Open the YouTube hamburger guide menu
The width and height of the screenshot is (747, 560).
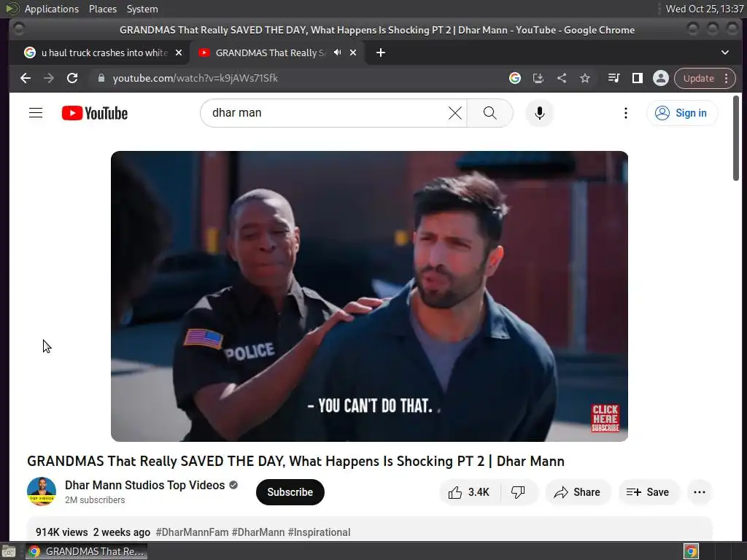pos(36,113)
